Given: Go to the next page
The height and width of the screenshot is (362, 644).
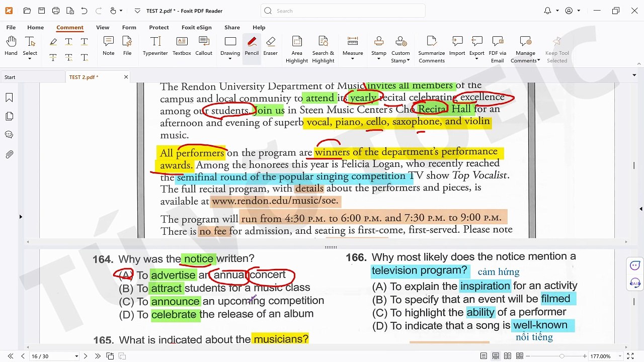Looking at the screenshot, I should (x=86, y=356).
